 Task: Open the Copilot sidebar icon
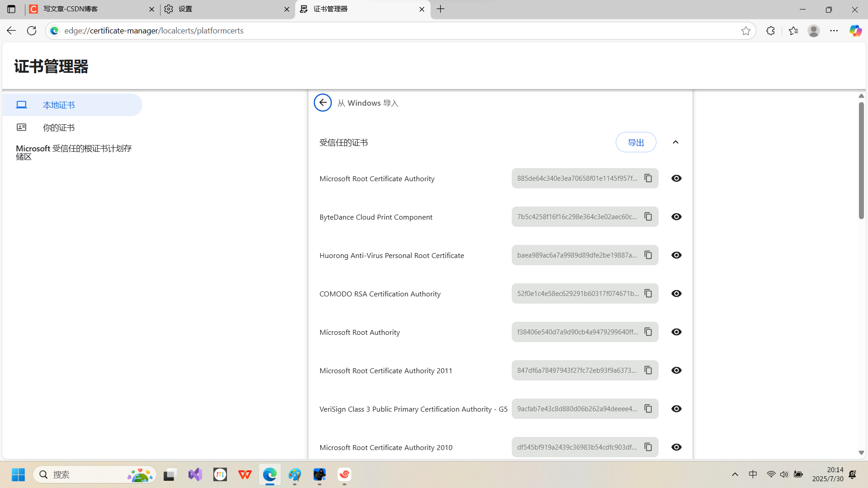point(855,31)
